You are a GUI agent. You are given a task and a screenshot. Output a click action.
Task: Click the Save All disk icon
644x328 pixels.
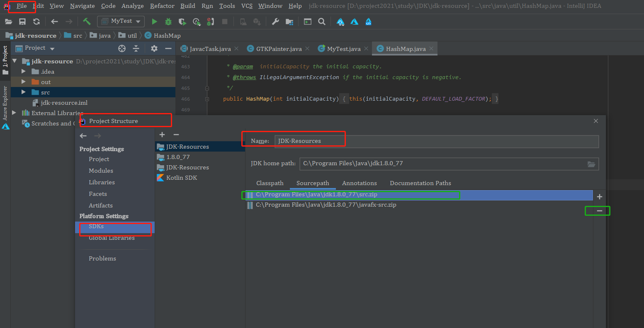[x=22, y=22]
